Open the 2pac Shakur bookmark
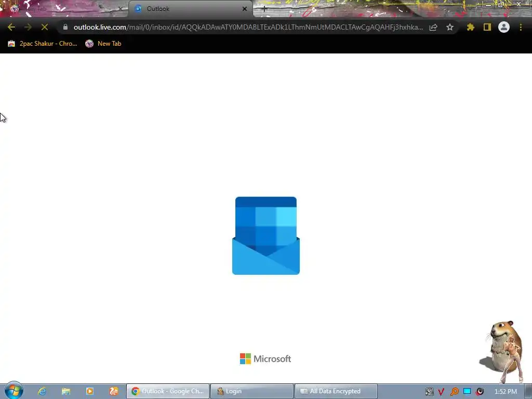Image resolution: width=532 pixels, height=399 pixels. coord(43,44)
